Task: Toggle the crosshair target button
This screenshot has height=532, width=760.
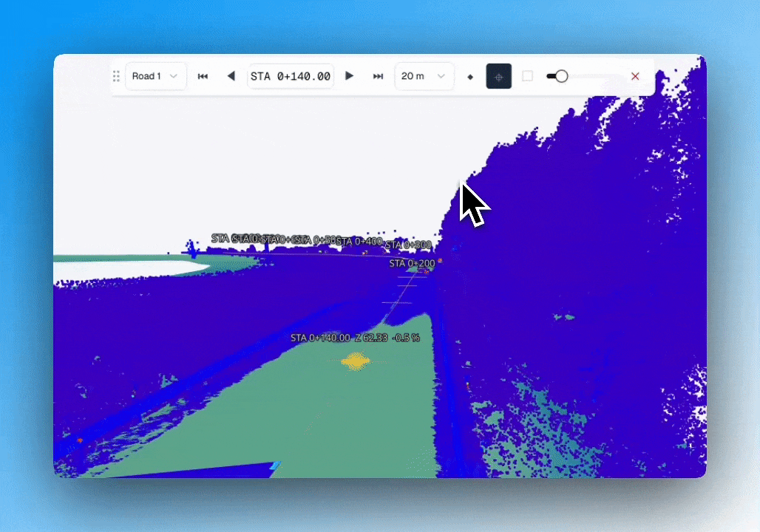Action: pos(499,76)
